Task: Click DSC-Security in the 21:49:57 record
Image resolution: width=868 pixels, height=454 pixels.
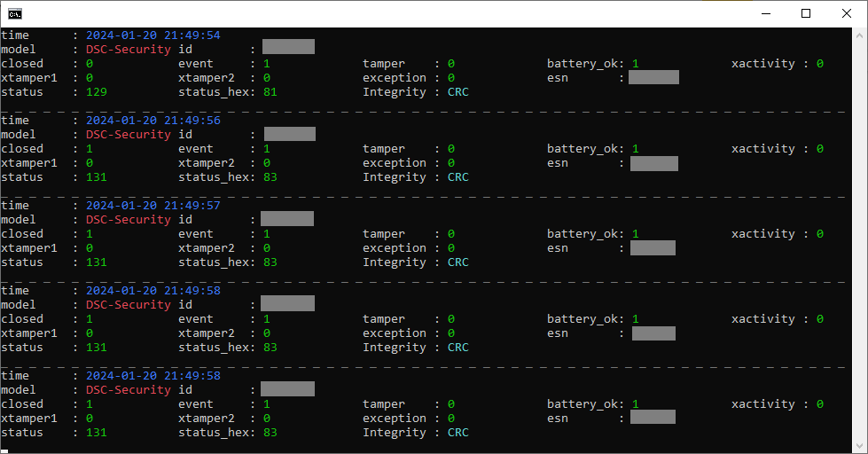Action: pos(129,221)
